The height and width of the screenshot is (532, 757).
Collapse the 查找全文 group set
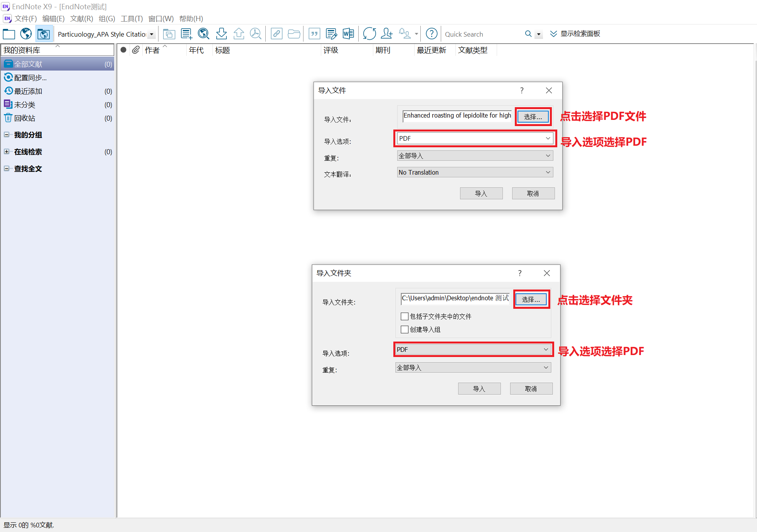[x=7, y=168]
